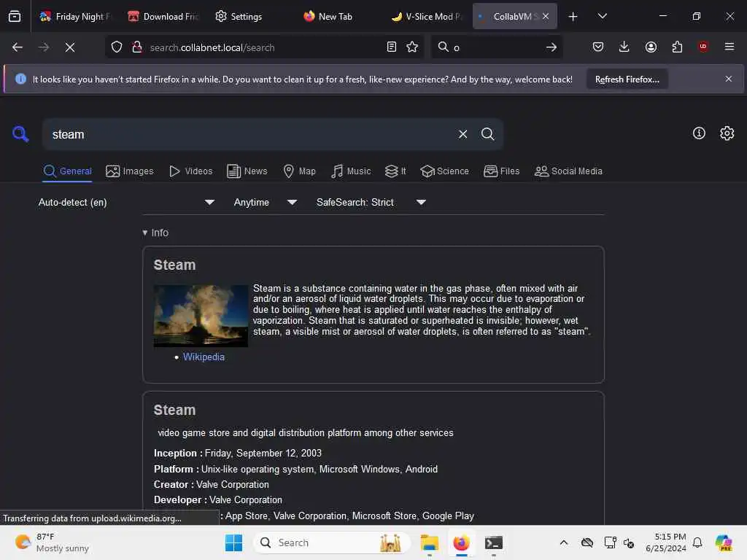Submit search bar with arrow button
The width and height of the screenshot is (747, 560).
click(x=551, y=47)
